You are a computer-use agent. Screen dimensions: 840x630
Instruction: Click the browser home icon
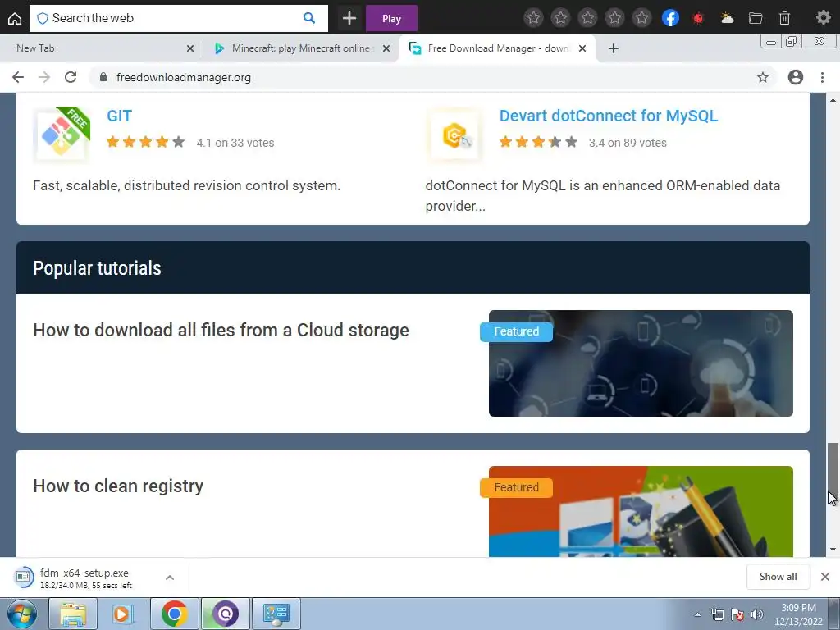pyautogui.click(x=15, y=19)
